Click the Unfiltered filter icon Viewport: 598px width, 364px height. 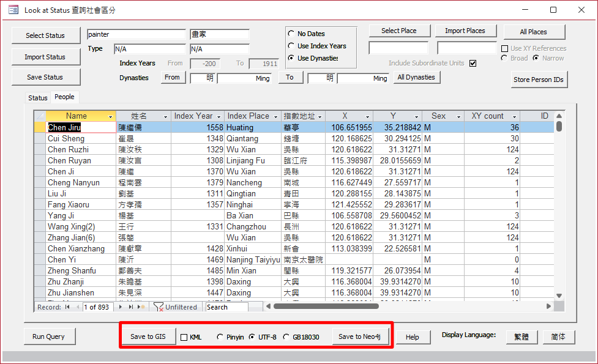(x=158, y=307)
